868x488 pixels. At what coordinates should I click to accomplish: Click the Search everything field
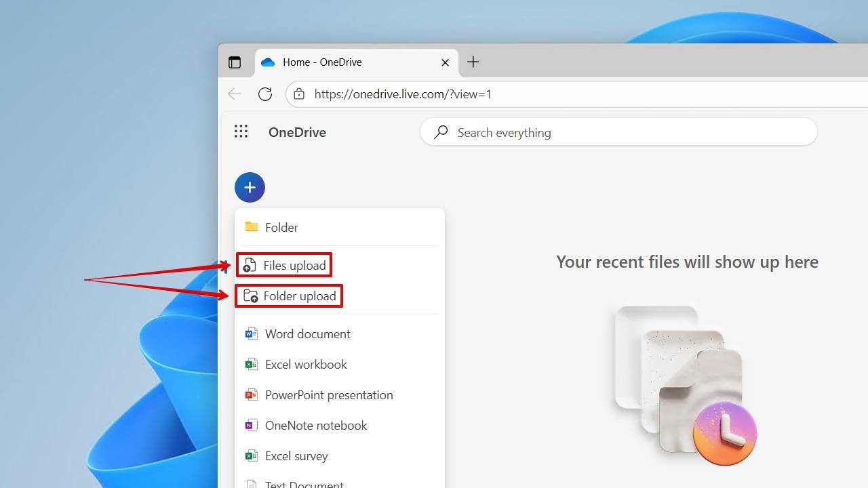pyautogui.click(x=624, y=132)
